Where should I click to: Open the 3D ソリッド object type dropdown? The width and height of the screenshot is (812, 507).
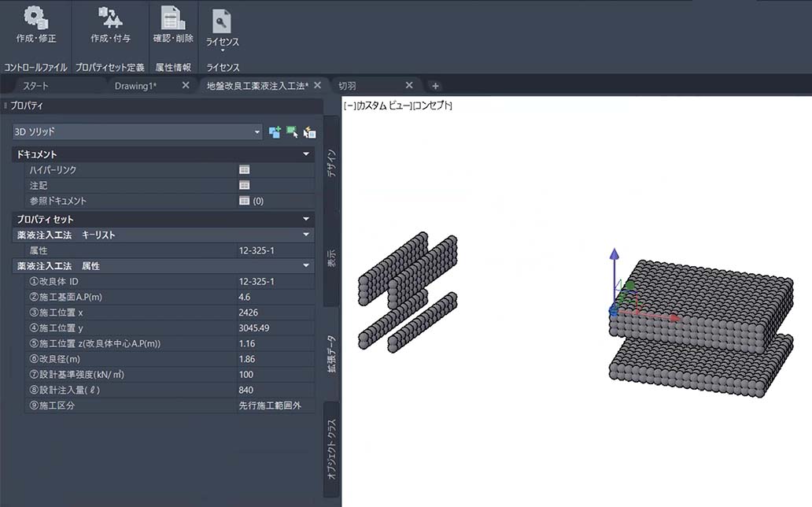point(138,132)
